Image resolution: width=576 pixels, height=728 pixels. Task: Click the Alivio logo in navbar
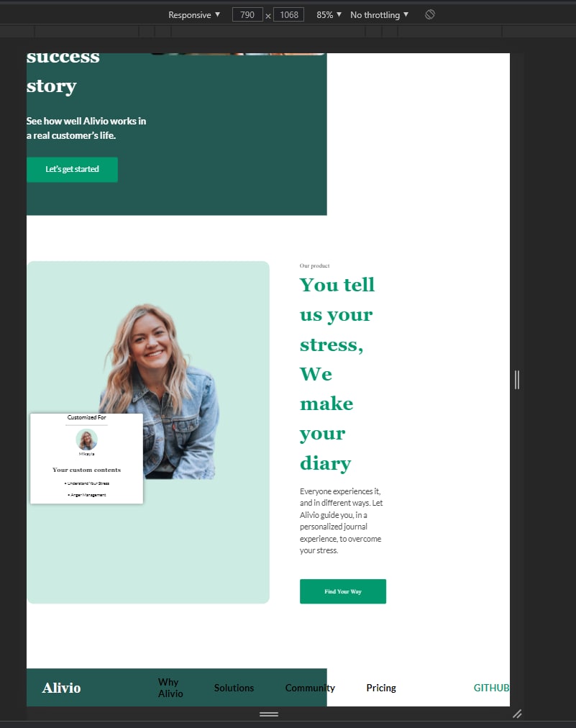(61, 688)
